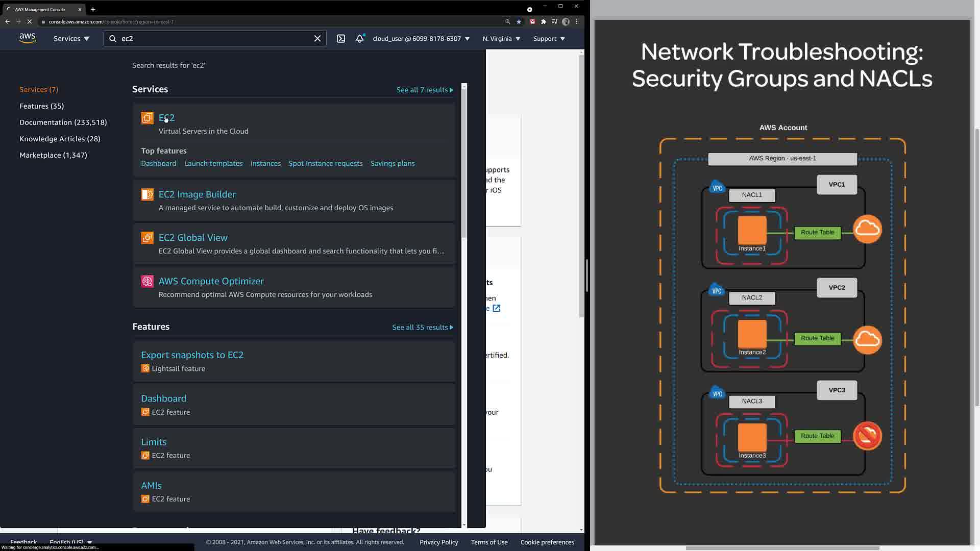Filter results by Features (35)
This screenshot has width=980, height=551.
click(42, 106)
